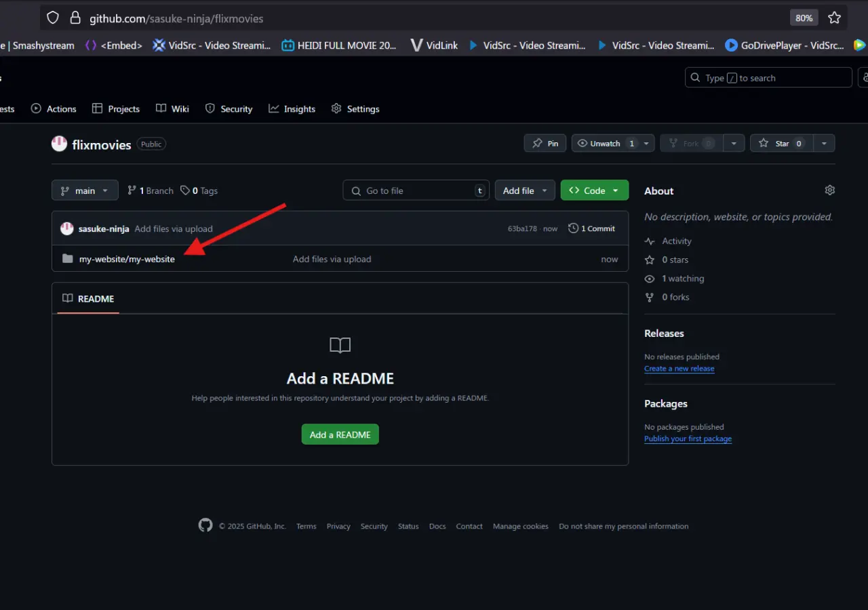Image resolution: width=868 pixels, height=610 pixels.
Task: Open the Actions tab
Action: coord(54,108)
